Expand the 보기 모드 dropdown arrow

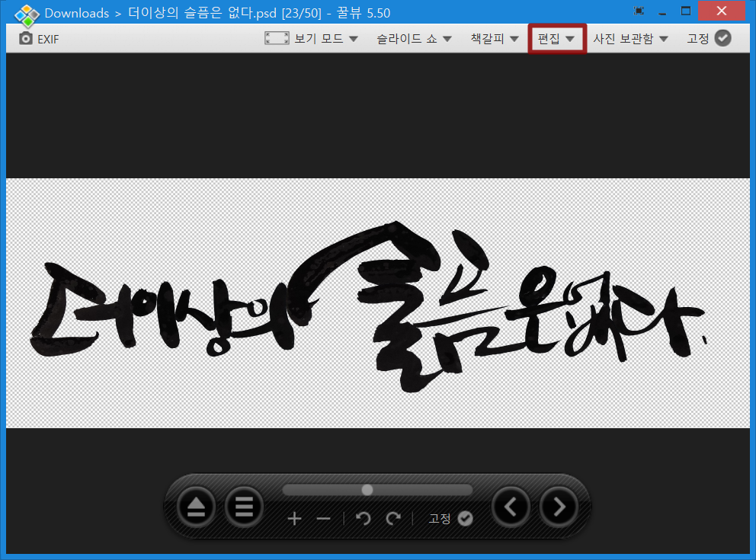pos(354,39)
